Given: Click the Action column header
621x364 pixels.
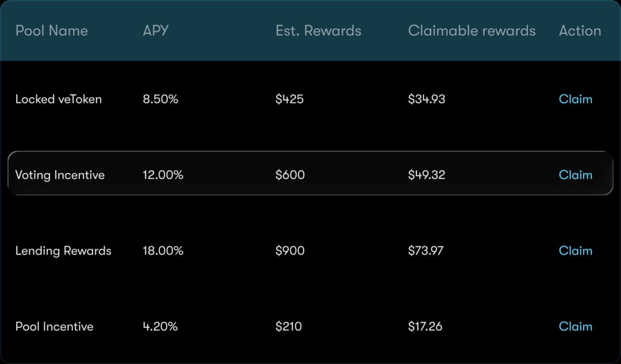Looking at the screenshot, I should [580, 31].
